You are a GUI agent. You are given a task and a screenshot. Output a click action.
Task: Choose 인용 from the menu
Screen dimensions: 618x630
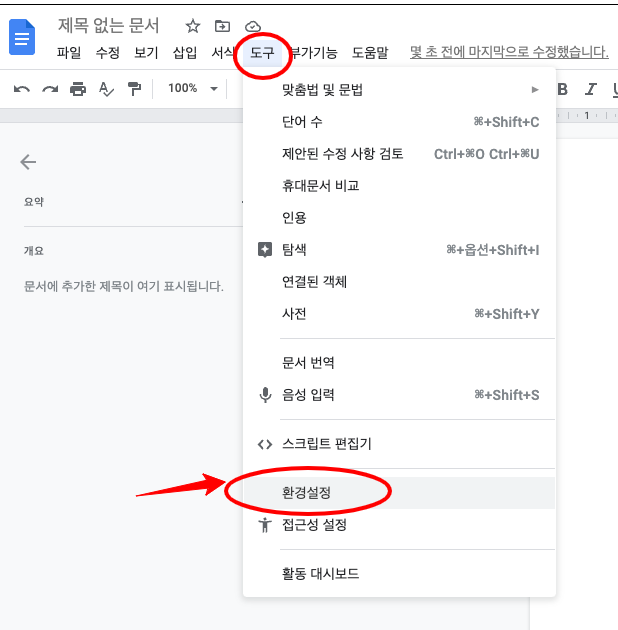tap(399, 218)
